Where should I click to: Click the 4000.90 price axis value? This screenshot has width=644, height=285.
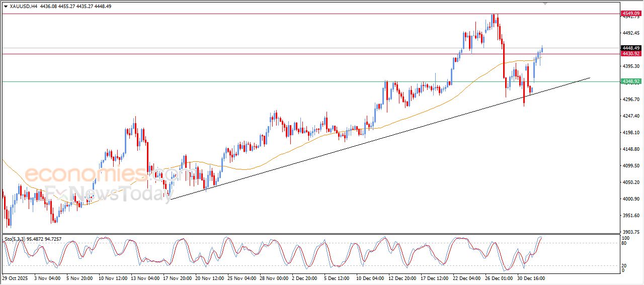point(630,199)
